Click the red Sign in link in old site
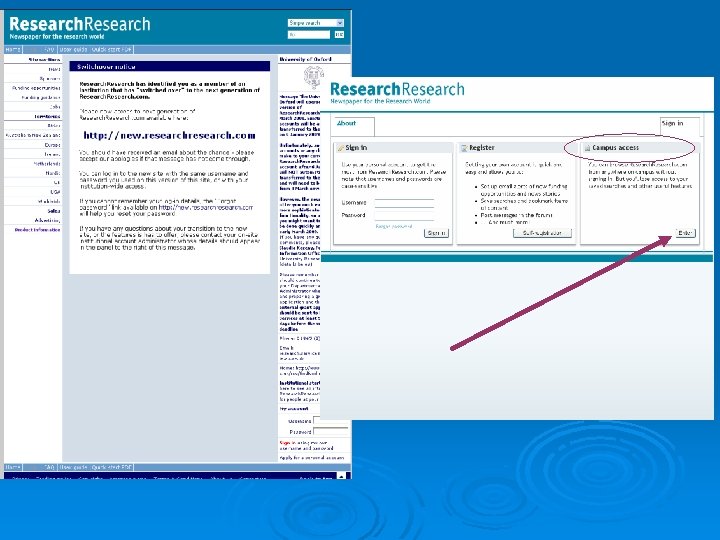The image size is (720, 540). point(285,443)
